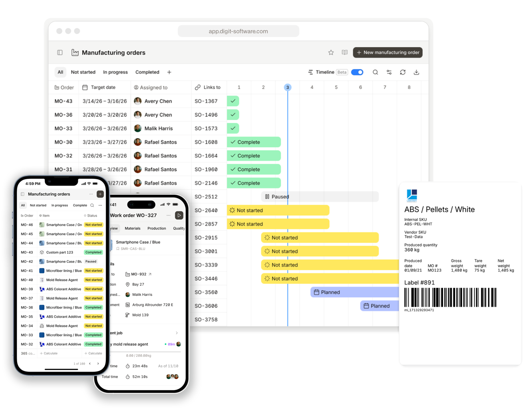Click New manufacturing order button
This screenshot has width=532, height=410.
tap(387, 52)
